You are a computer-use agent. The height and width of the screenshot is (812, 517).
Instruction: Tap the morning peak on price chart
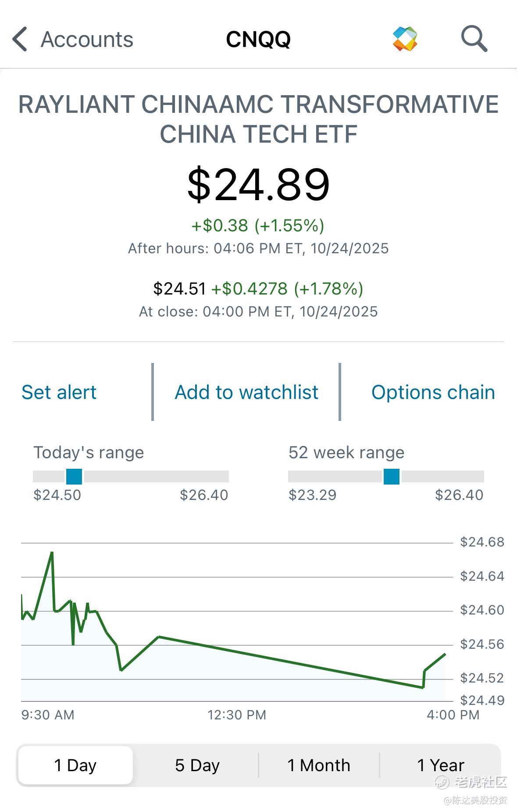pos(52,553)
